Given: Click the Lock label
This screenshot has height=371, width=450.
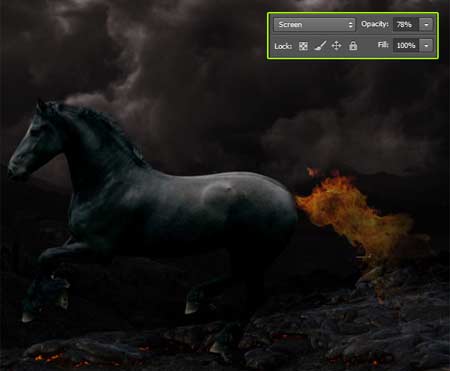Looking at the screenshot, I should click(x=283, y=46).
